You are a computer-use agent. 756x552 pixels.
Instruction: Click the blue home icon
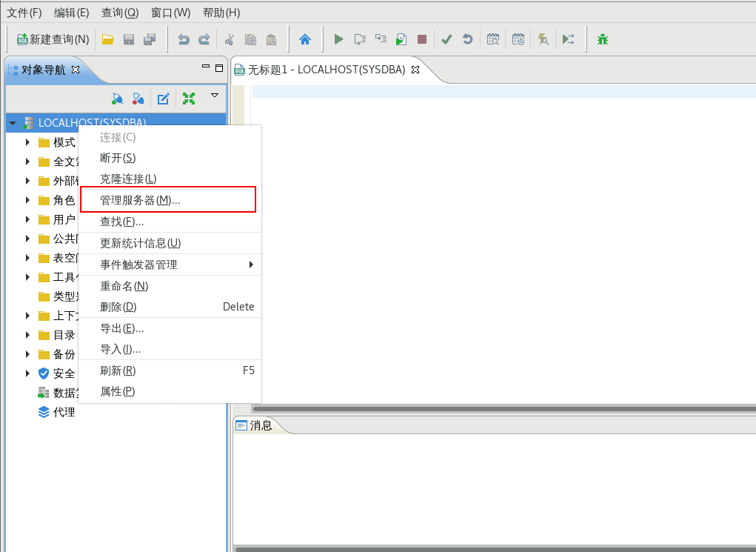tap(305, 39)
